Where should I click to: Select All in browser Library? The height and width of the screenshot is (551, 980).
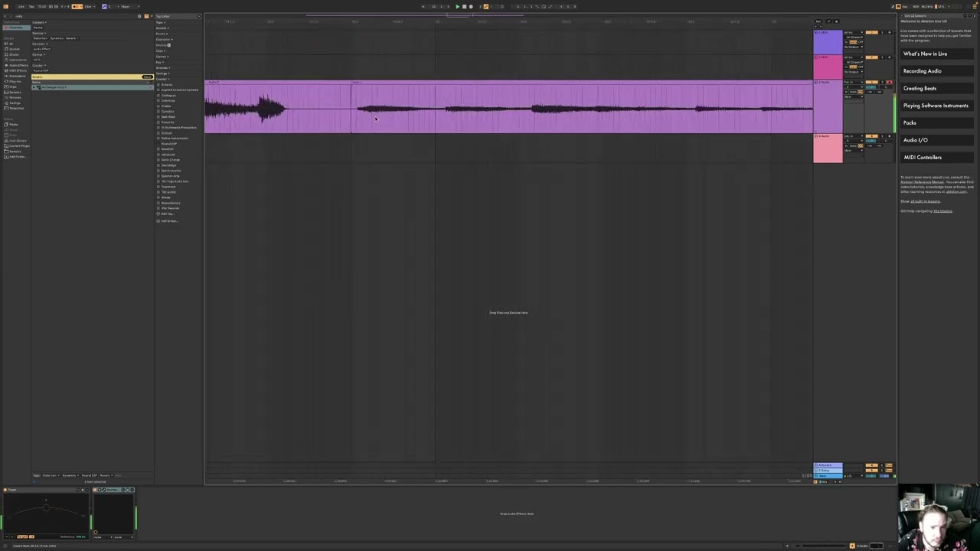pos(10,44)
